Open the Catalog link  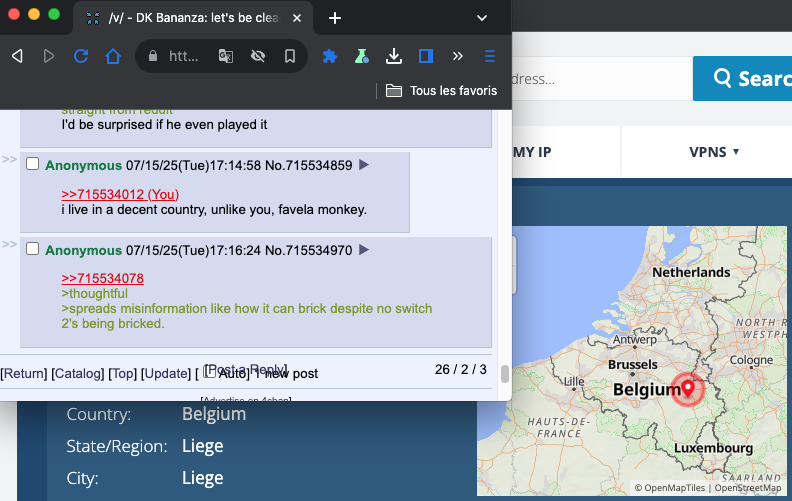(x=78, y=374)
